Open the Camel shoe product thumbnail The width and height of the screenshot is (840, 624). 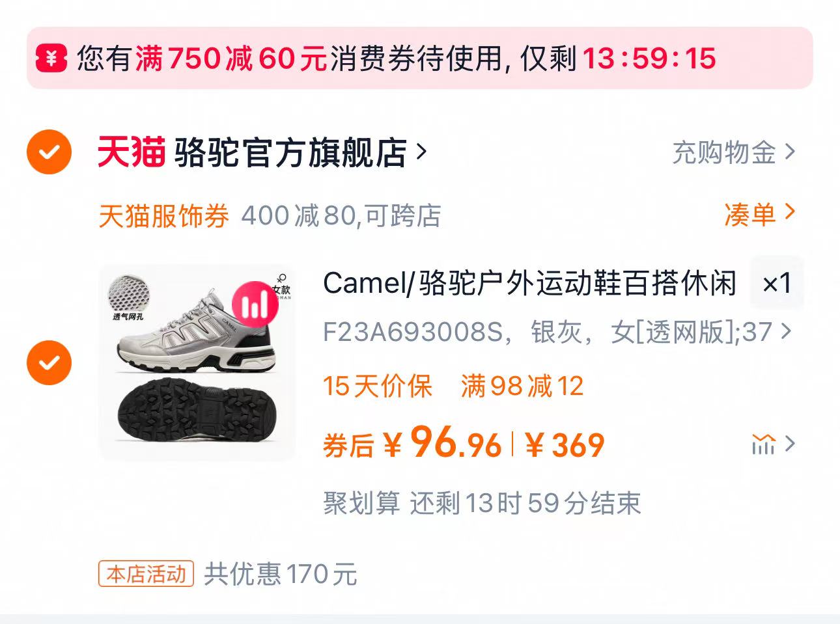pos(197,362)
